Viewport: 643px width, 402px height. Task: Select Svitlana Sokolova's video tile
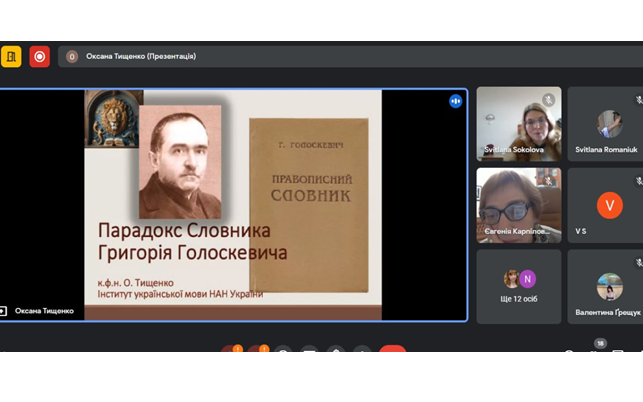pyautogui.click(x=518, y=123)
